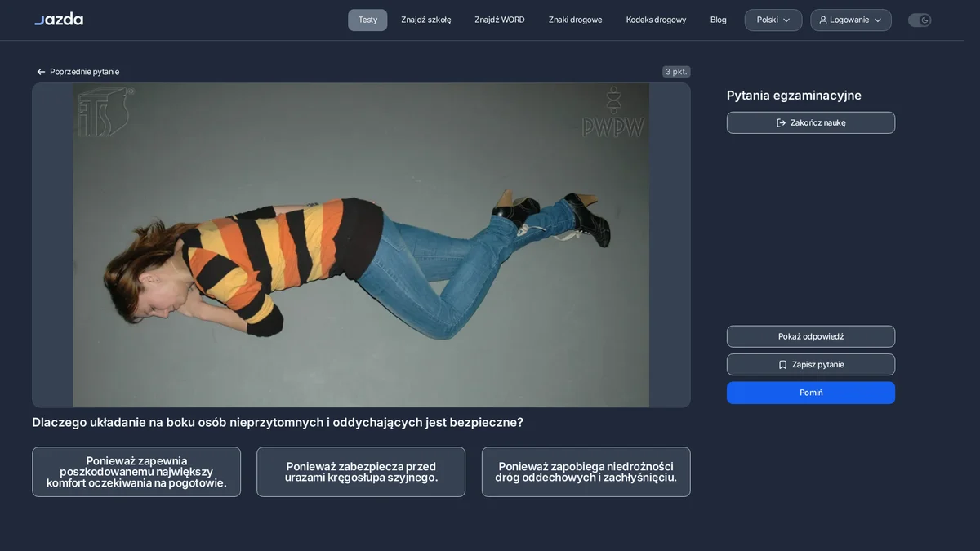This screenshot has width=980, height=551.
Task: Open the Testy menu item
Action: click(x=367, y=20)
